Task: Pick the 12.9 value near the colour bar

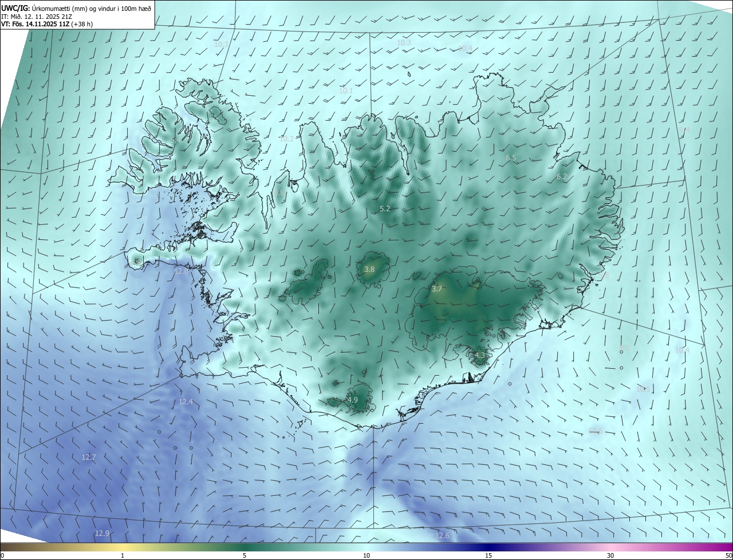Action: point(102,533)
